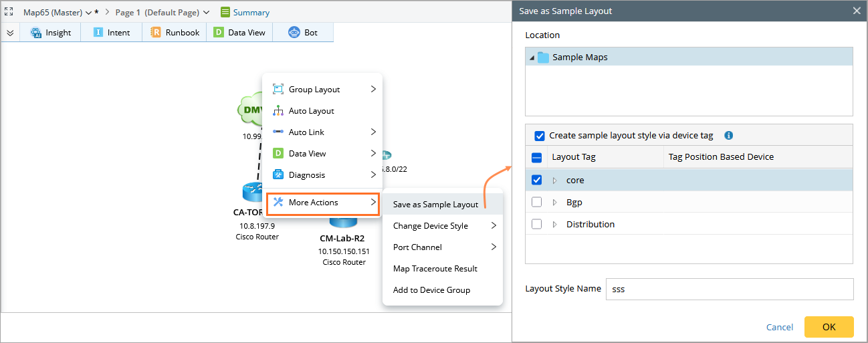Open the Intent panel icon
This screenshot has width=868, height=343.
click(98, 32)
